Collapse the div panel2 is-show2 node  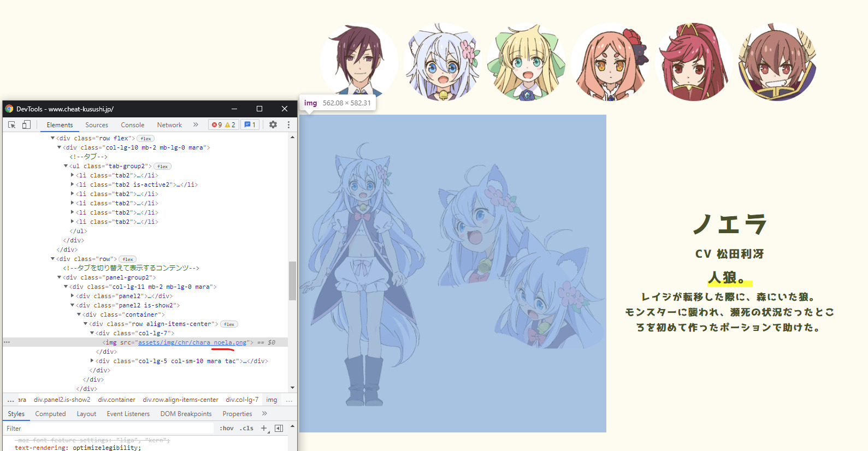click(x=72, y=305)
